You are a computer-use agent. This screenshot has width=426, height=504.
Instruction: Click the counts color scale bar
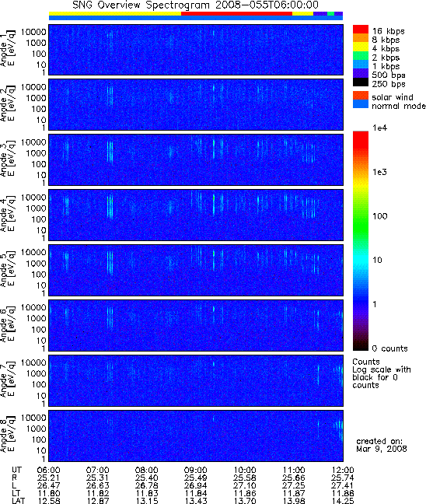click(x=361, y=241)
